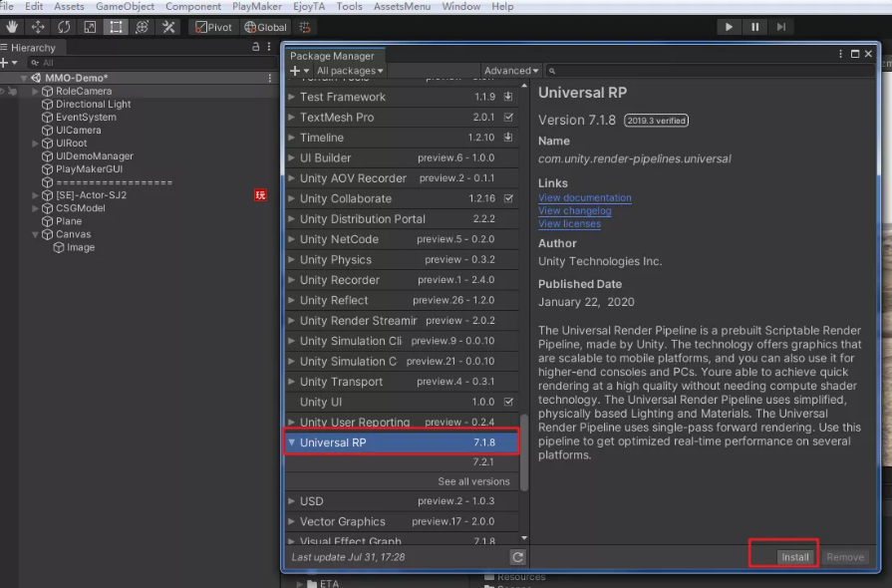Image resolution: width=892 pixels, height=588 pixels.
Task: Toggle Pivot handle position
Action: click(x=214, y=27)
